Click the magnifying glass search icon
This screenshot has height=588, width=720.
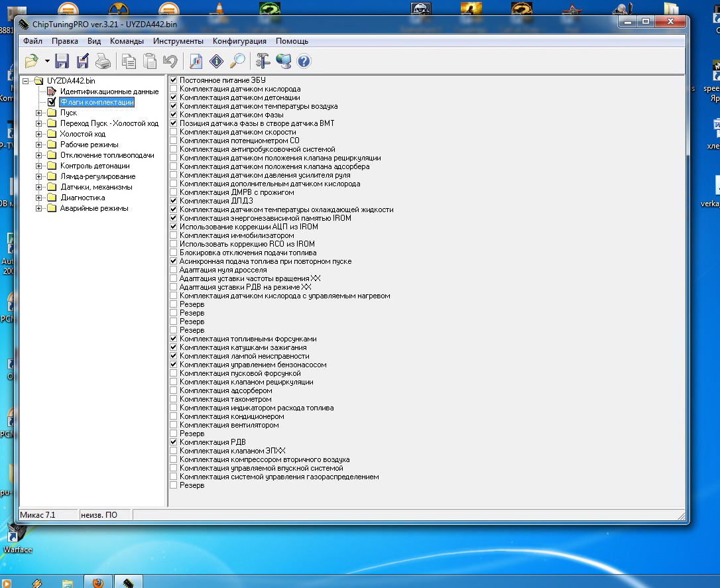237,62
